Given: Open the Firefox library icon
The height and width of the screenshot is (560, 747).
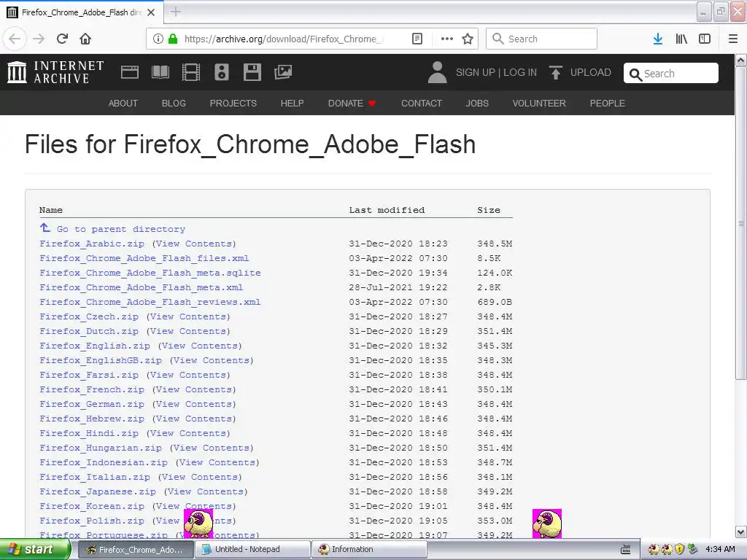Looking at the screenshot, I should (x=681, y=39).
